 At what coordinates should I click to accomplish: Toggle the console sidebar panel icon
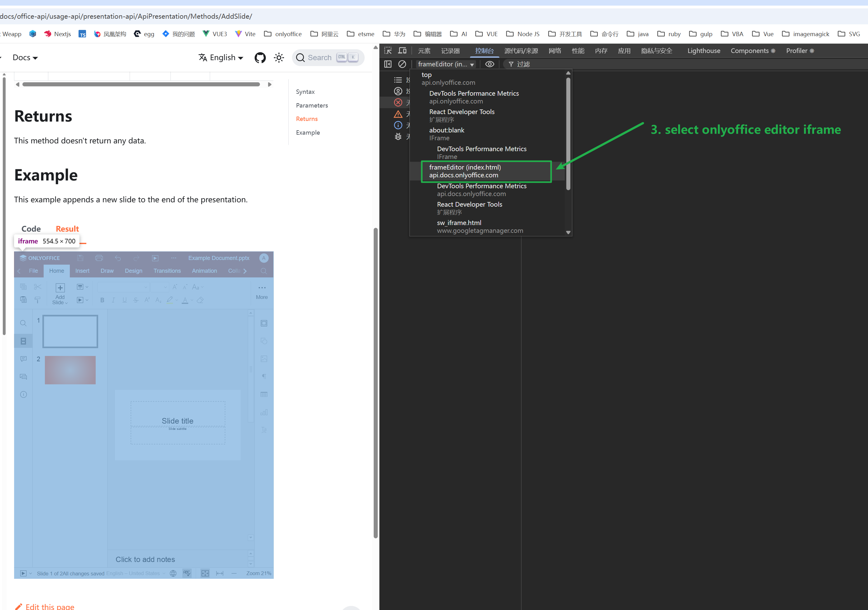388,64
